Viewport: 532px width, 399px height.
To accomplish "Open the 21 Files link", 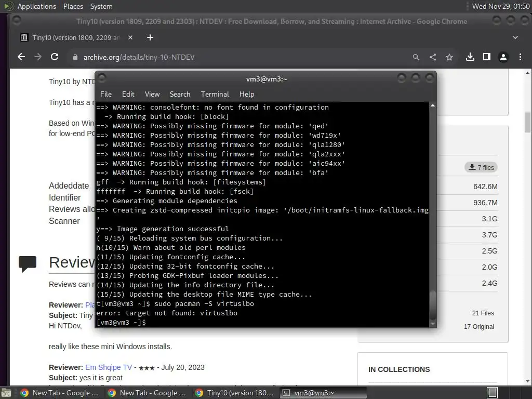I will [483, 313].
